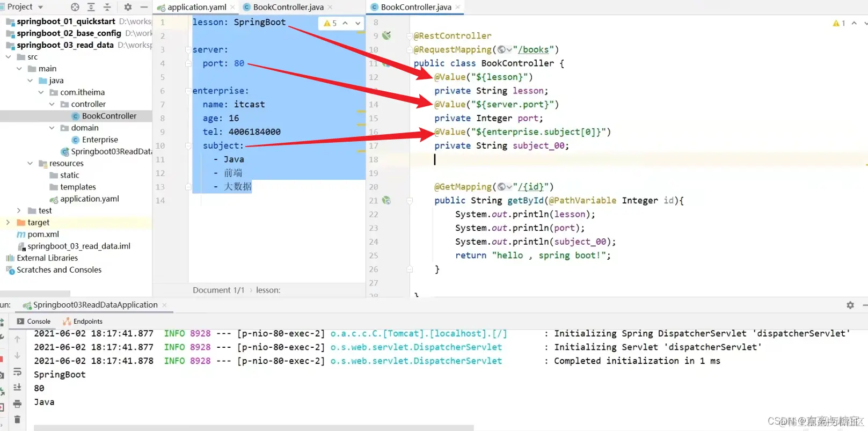Image resolution: width=868 pixels, height=431 pixels.
Task: Click the /books URL mapping link
Action: pyautogui.click(x=533, y=49)
